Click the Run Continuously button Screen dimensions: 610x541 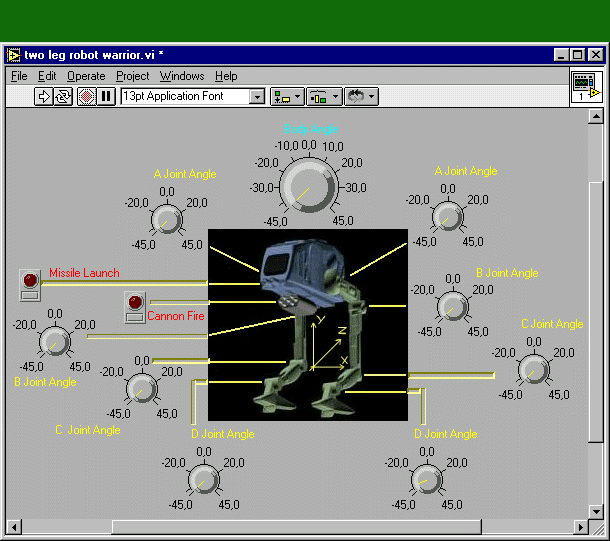point(63,96)
